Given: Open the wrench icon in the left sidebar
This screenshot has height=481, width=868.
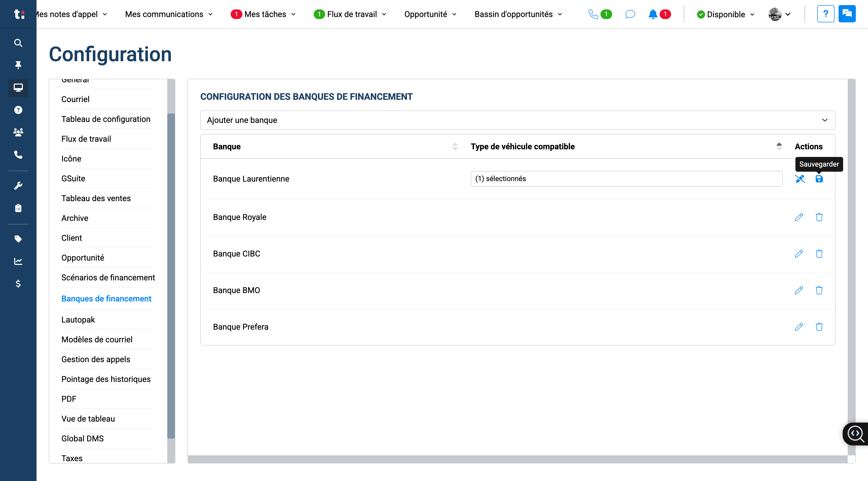Looking at the screenshot, I should click(18, 185).
